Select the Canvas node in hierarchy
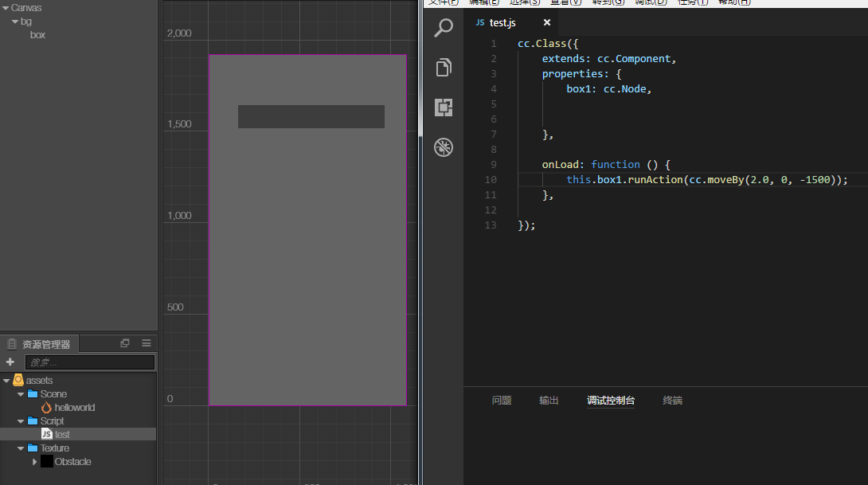 (26, 8)
